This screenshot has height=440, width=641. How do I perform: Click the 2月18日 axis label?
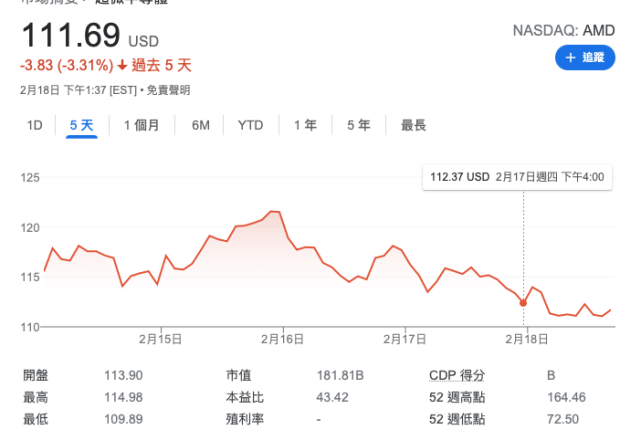coord(527,339)
